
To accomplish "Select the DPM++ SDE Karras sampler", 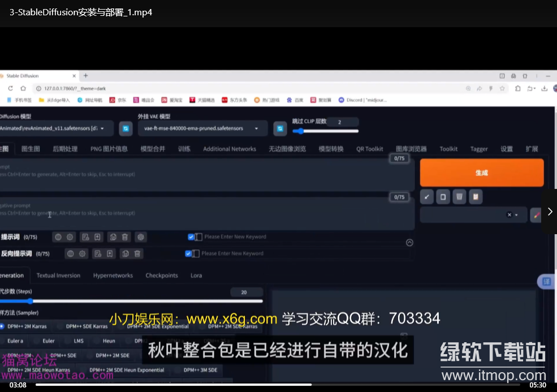I will 83,326.
